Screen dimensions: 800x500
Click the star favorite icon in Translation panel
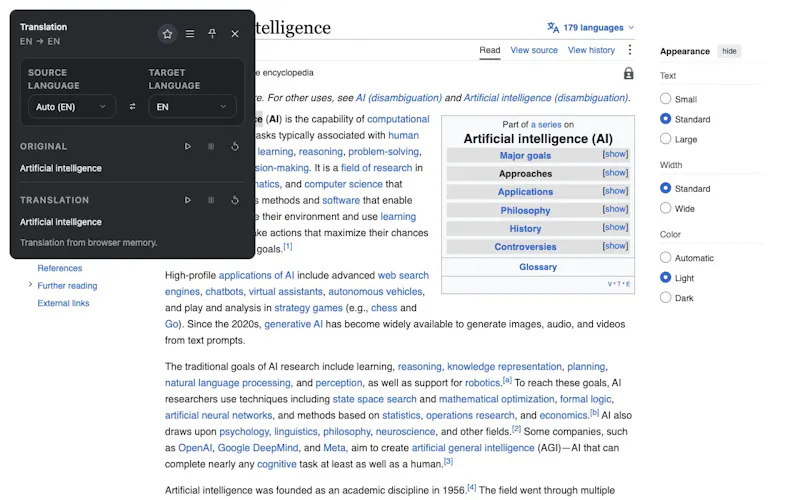coord(167,34)
